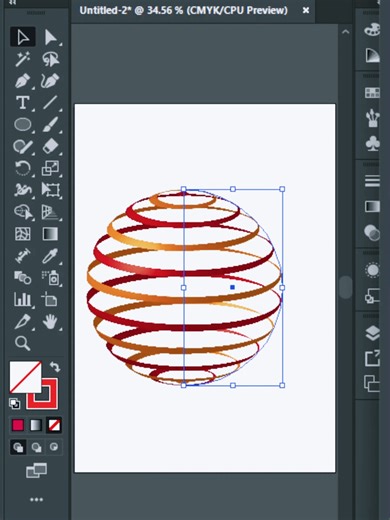
Task: Click the bottom-middle selection handle
Action: point(233,385)
